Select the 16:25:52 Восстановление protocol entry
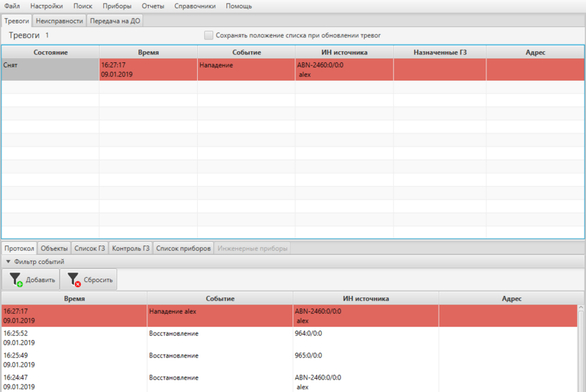Screen dimensions: 586x392 220,337
